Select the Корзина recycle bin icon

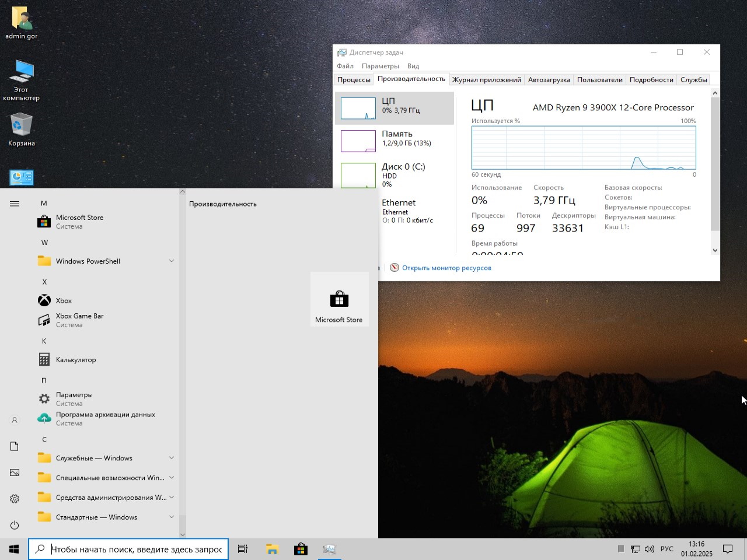pyautogui.click(x=22, y=129)
